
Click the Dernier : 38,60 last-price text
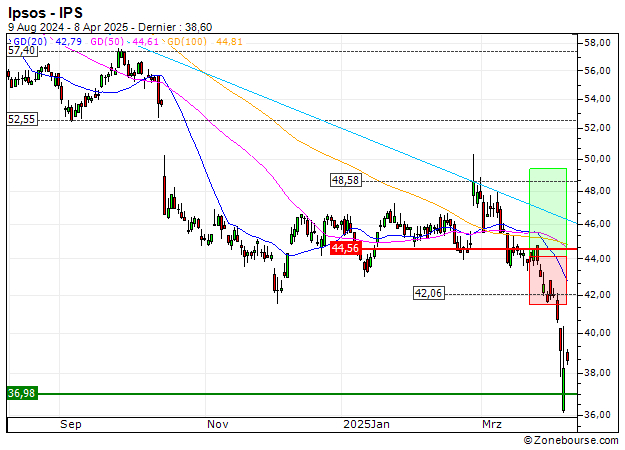[x=175, y=28]
